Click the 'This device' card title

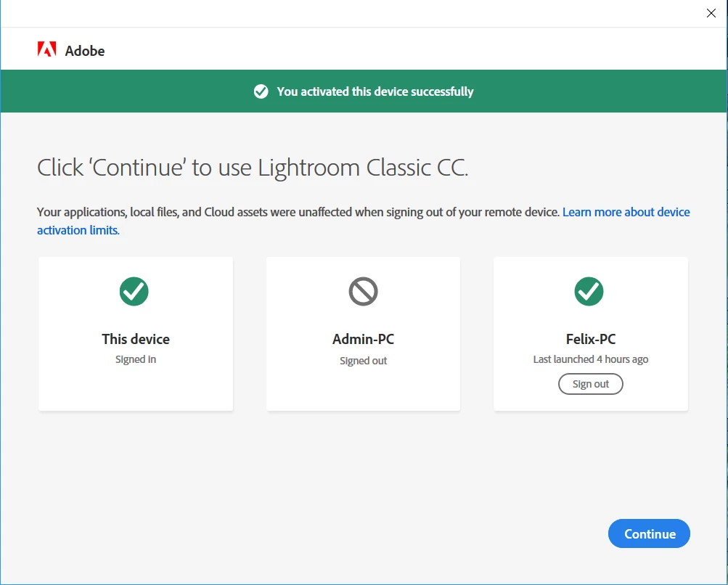(x=136, y=339)
